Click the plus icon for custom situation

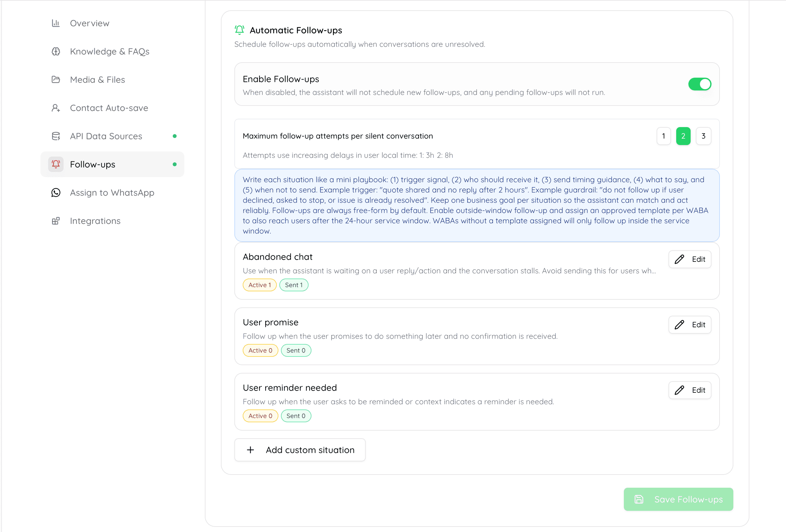pyautogui.click(x=250, y=450)
